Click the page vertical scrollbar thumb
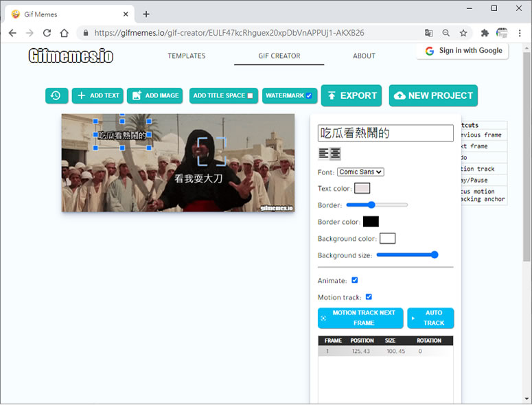 (x=527, y=157)
